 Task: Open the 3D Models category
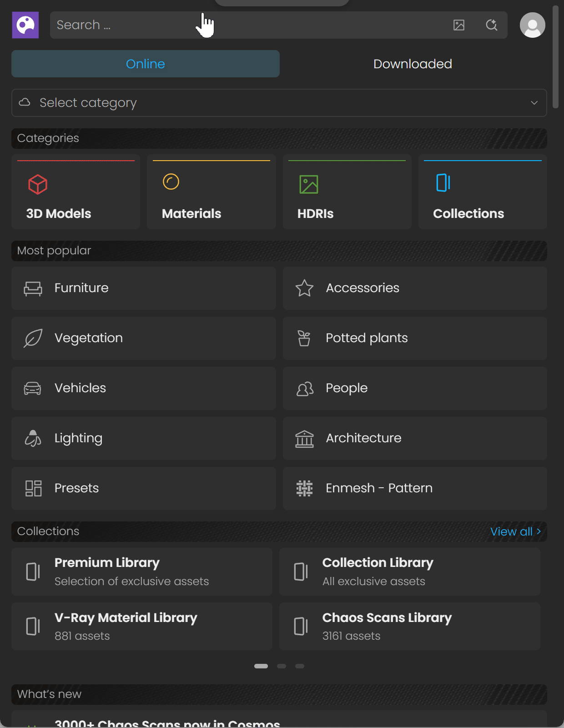76,192
